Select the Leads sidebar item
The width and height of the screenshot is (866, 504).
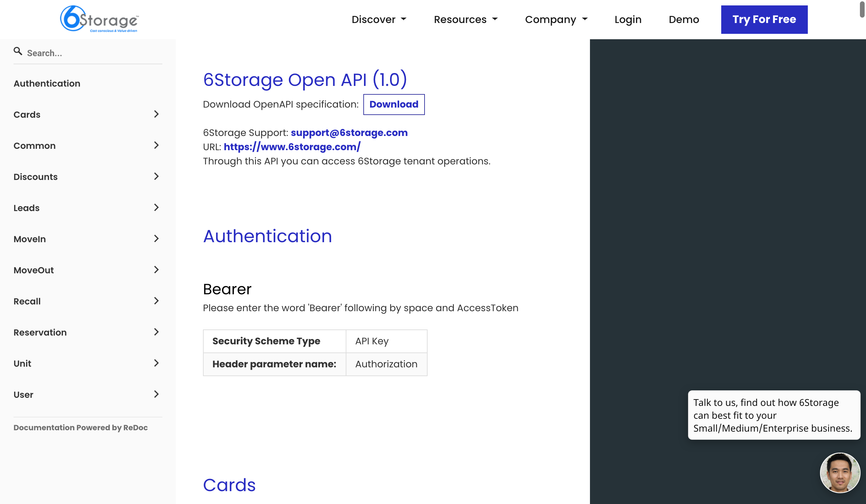(88, 208)
